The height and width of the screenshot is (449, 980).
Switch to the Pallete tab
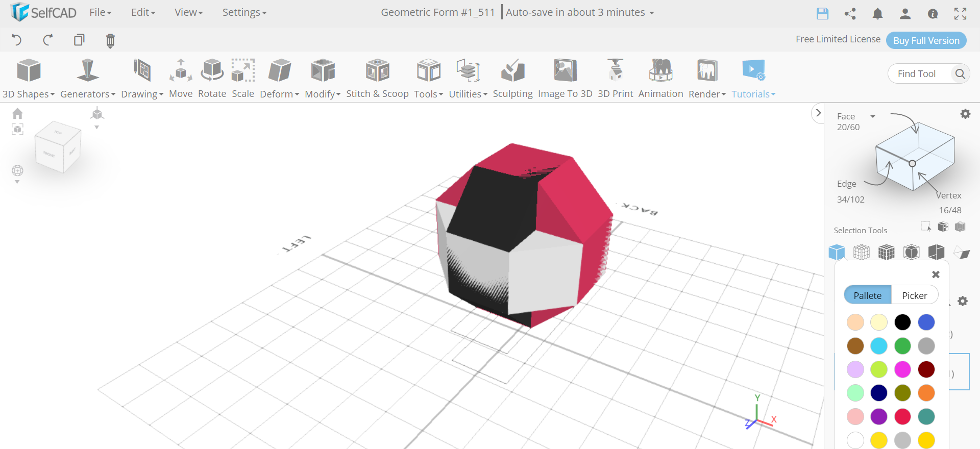(868, 295)
